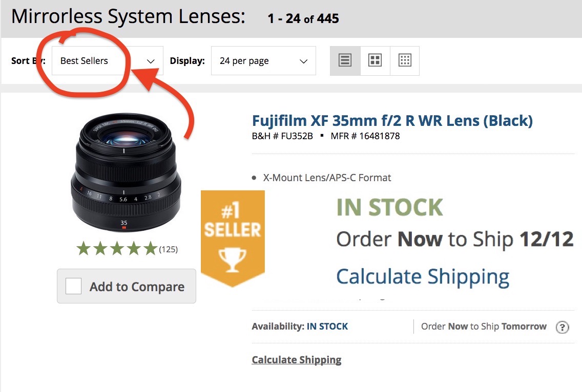Image resolution: width=582 pixels, height=392 pixels.
Task: Click the Mirrorless System Lenses heading
Action: point(129,16)
